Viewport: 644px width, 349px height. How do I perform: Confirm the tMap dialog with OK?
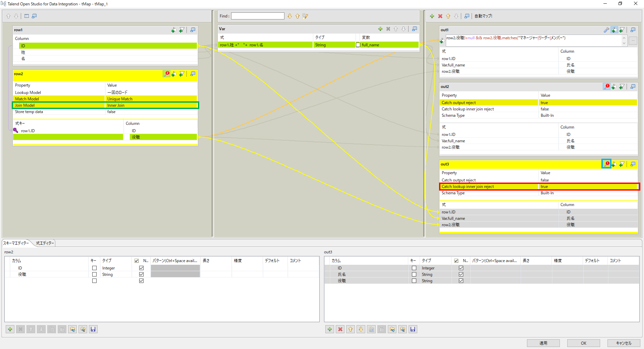[x=584, y=343]
